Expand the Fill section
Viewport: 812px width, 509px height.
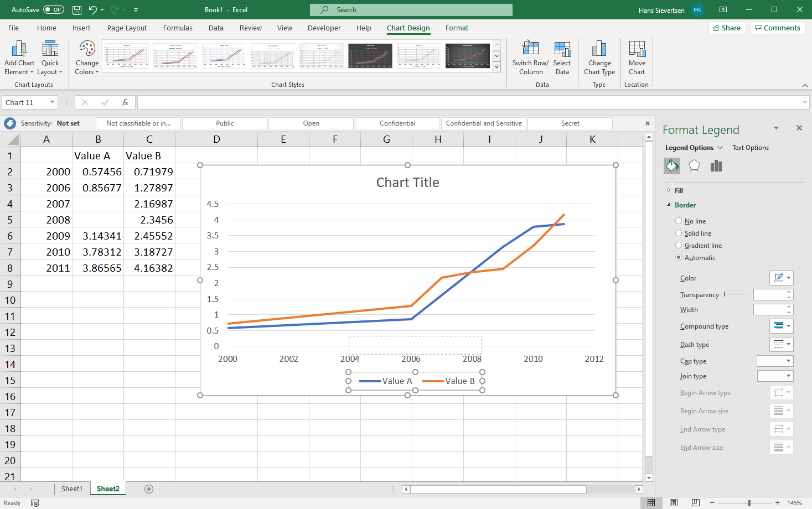tap(669, 190)
